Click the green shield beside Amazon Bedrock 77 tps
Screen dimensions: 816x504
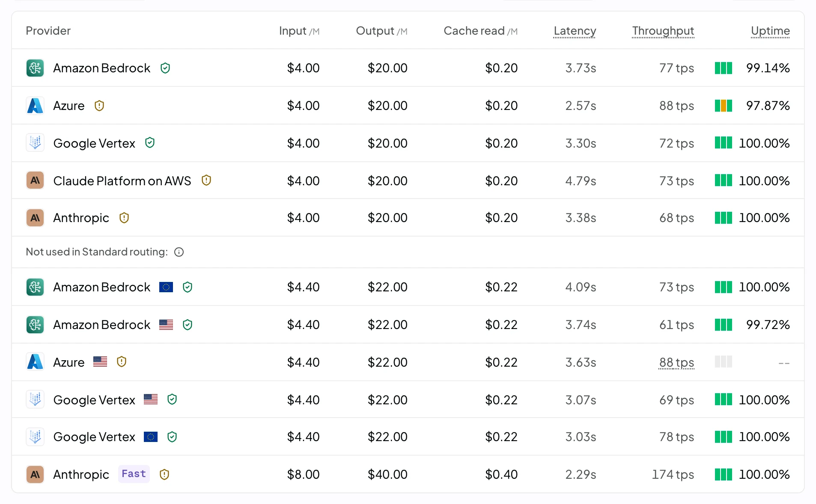point(165,68)
